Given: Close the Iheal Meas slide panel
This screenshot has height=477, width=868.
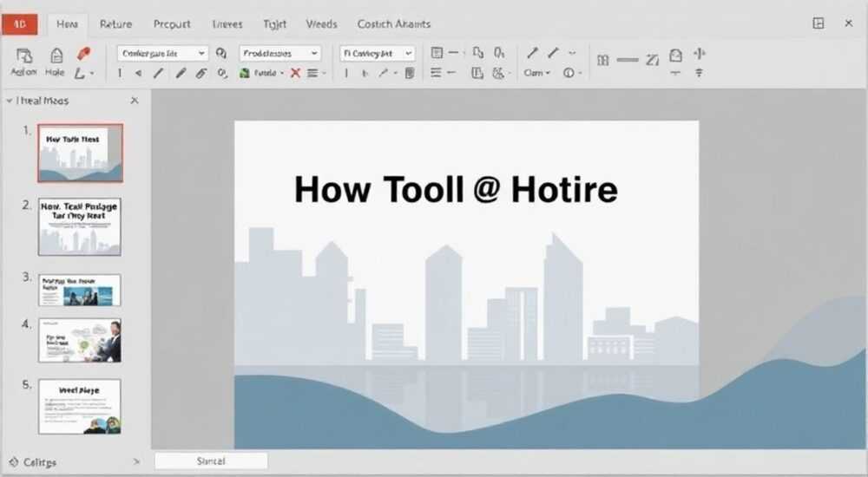Looking at the screenshot, I should (134, 100).
